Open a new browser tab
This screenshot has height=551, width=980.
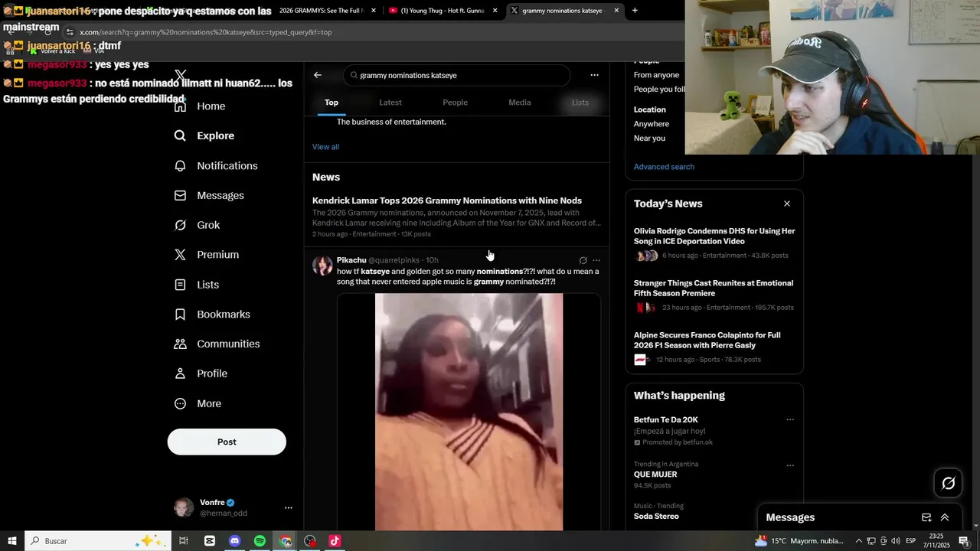635,11
